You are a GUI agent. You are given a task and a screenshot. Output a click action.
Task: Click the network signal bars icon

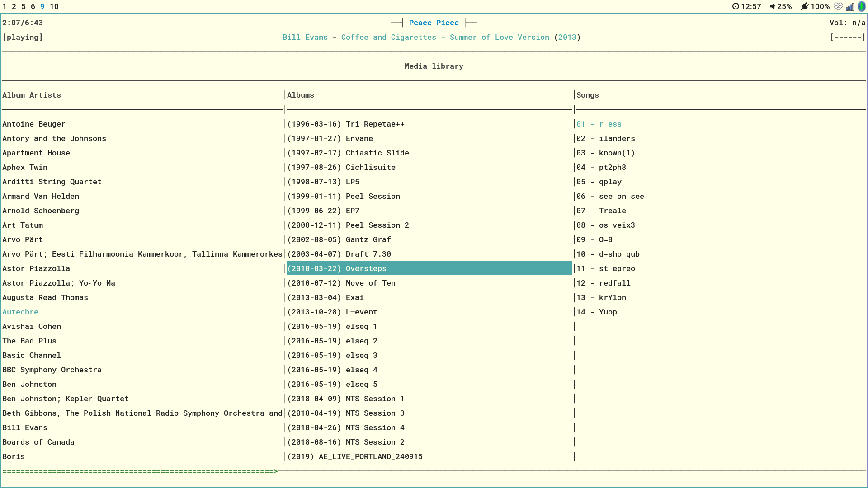point(851,6)
